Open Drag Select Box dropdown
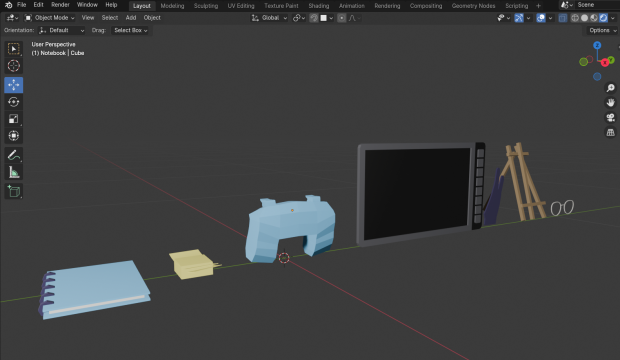The width and height of the screenshot is (620, 360). (130, 30)
